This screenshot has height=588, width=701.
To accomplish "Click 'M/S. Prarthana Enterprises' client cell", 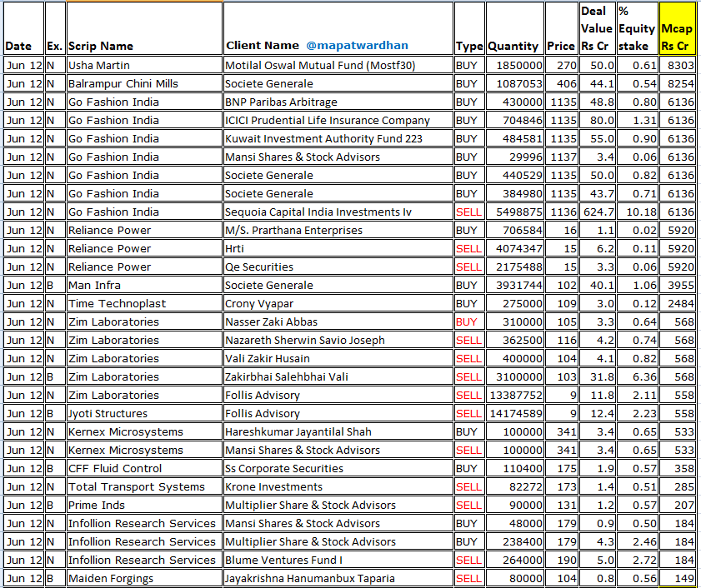I will 338,230.
